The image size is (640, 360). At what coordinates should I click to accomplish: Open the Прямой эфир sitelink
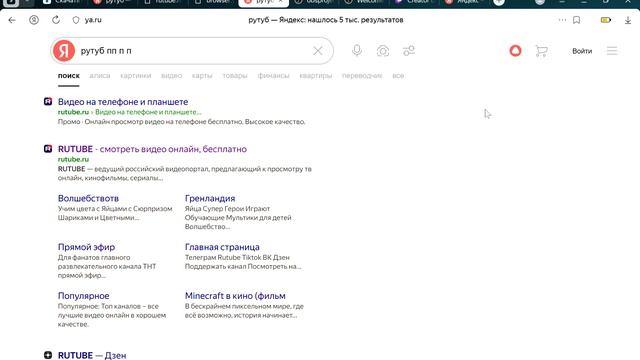point(86,247)
